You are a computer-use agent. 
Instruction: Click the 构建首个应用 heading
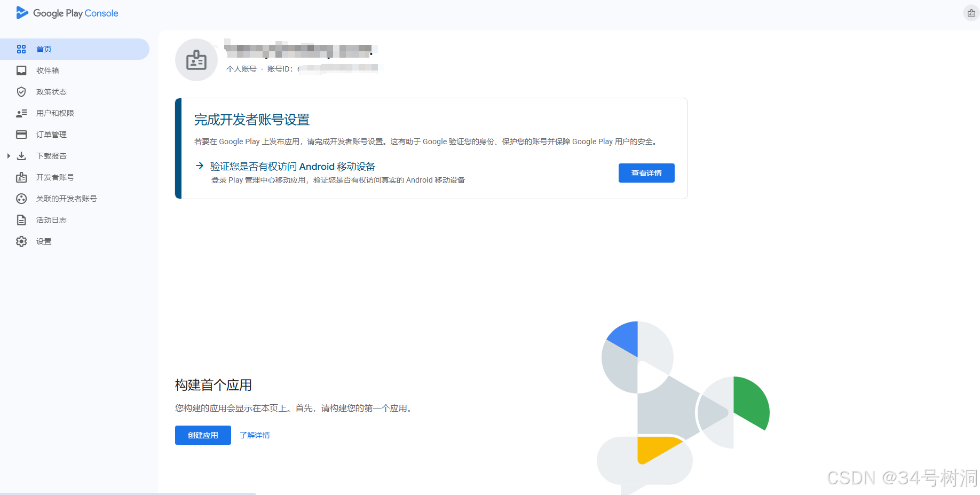[x=214, y=385]
